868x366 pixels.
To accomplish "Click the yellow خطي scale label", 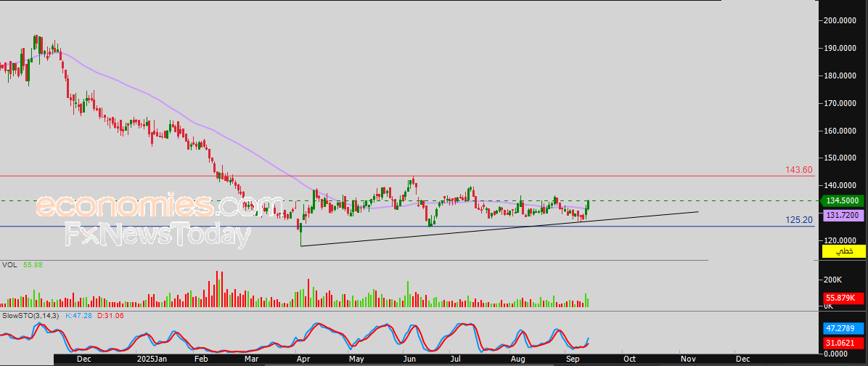I will pos(843,251).
